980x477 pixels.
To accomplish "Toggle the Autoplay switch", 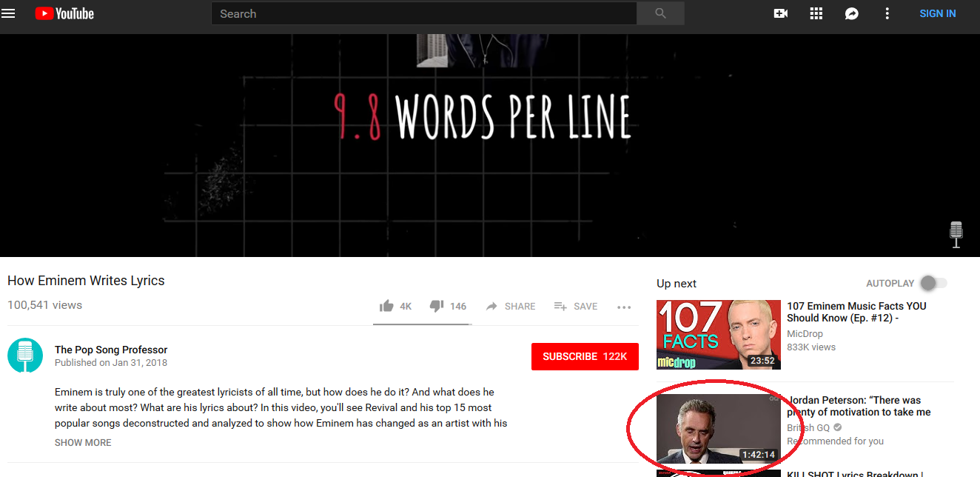I will (933, 283).
